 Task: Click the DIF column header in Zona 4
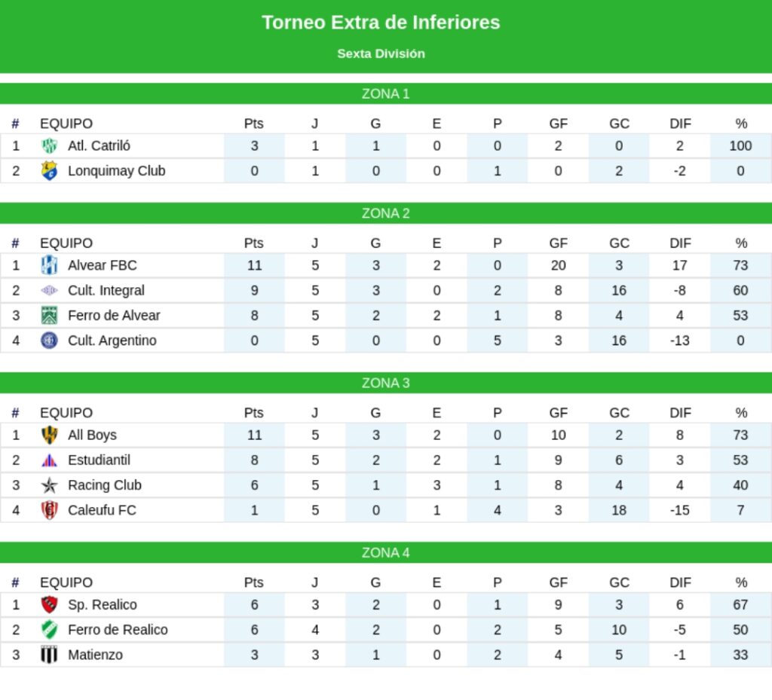pyautogui.click(x=680, y=582)
